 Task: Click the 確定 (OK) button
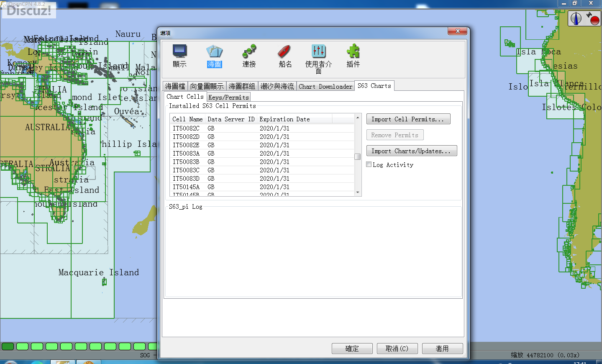click(352, 349)
